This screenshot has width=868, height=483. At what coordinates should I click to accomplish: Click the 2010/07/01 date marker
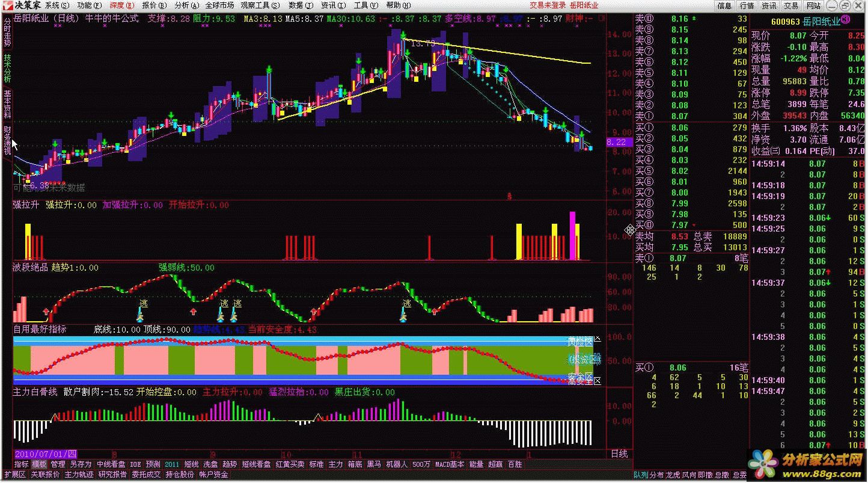(46, 454)
